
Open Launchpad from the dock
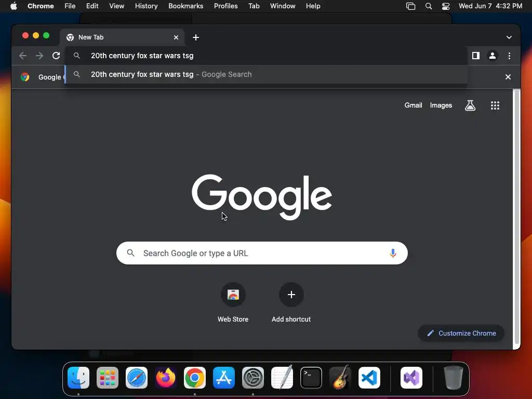pyautogui.click(x=108, y=378)
